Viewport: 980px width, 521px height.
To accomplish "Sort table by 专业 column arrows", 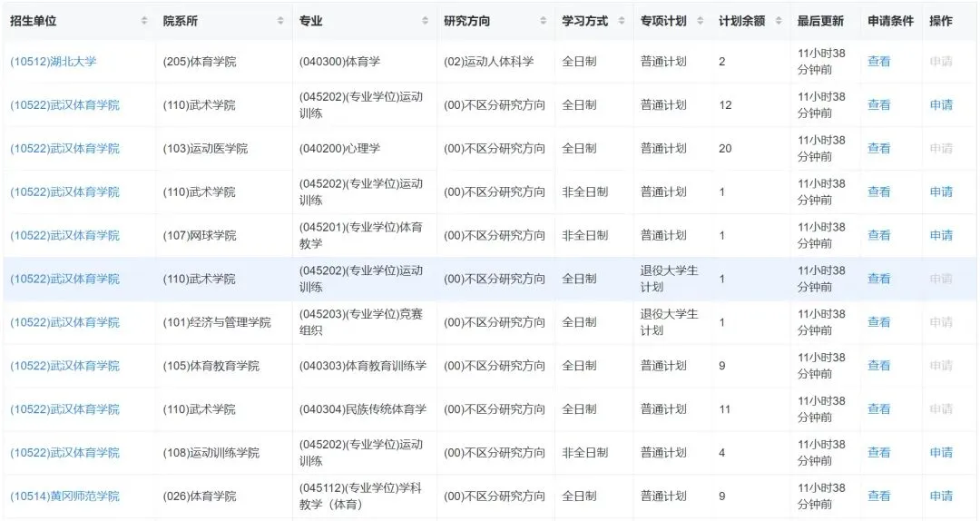I will click(425, 21).
